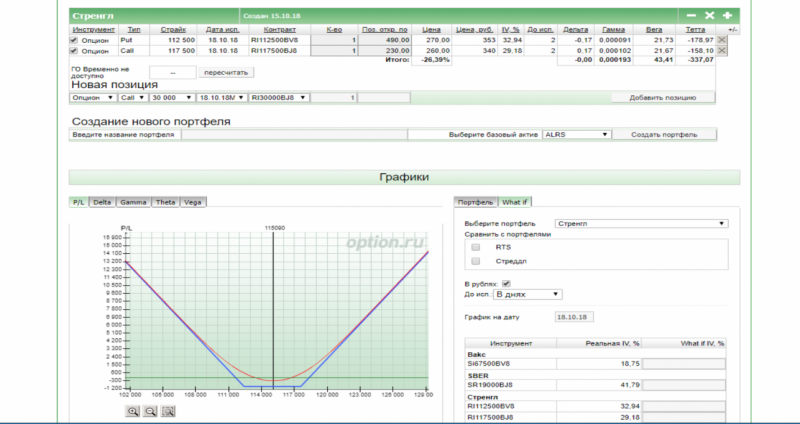Click the portfolio name input field
This screenshot has height=424, width=800.
coord(293,134)
